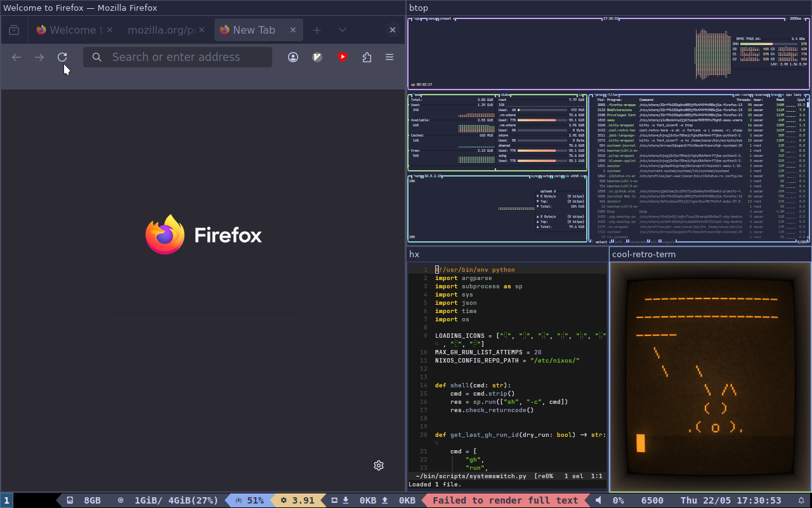Toggle per-core in btop process box
Screen dimensions: 812x508
coord(742,95)
